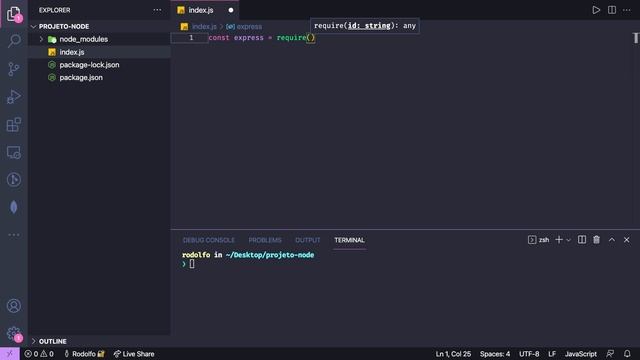Viewport: 640px width, 360px height.
Task: Start Live Share session
Action: 134,354
